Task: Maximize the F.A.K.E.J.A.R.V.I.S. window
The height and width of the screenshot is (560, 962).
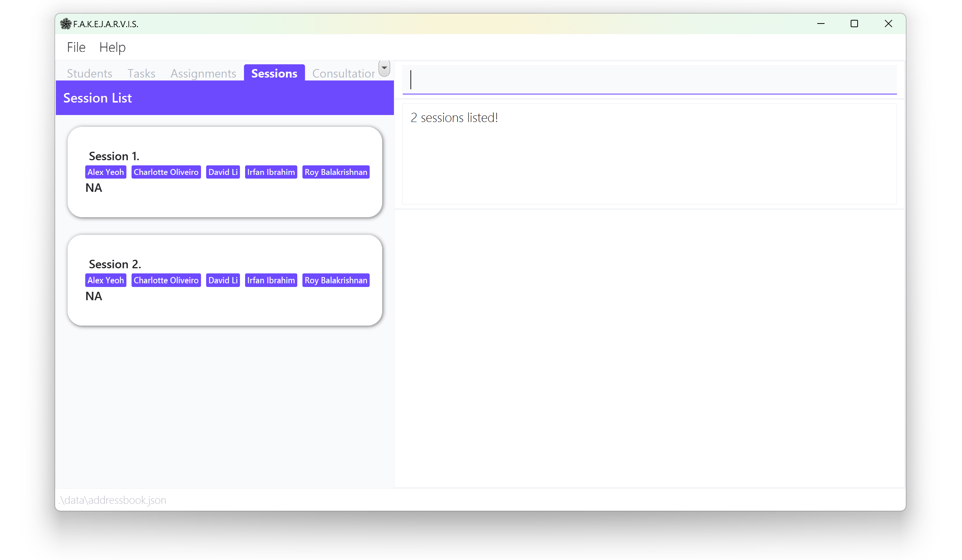Action: pos(854,24)
